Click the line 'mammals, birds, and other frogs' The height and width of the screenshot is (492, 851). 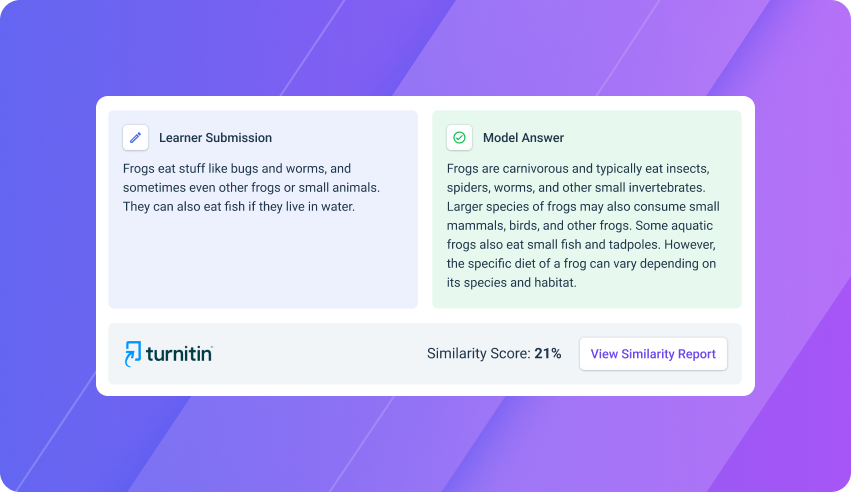pyautogui.click(x=539, y=226)
